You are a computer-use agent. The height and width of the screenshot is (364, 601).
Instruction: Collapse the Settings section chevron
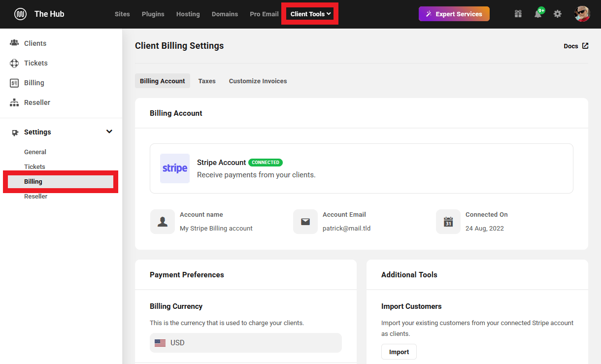point(109,132)
